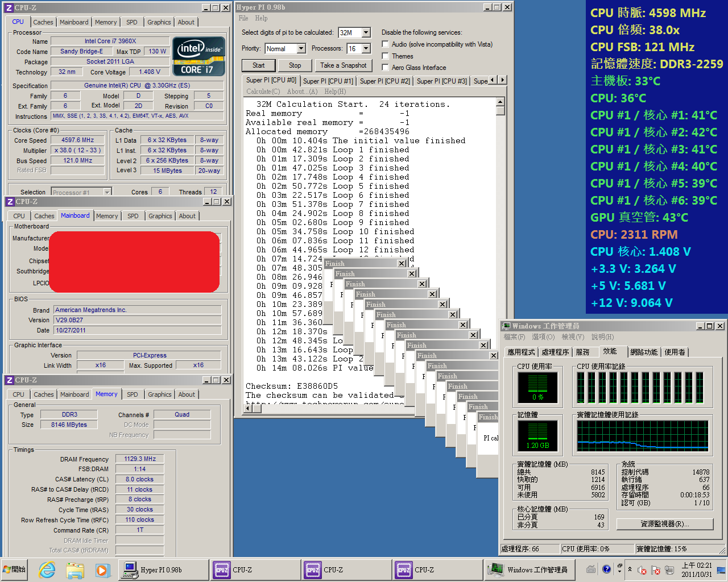Click the BIOS Version field V29.0B27
This screenshot has height=582, width=728.
[x=138, y=320]
